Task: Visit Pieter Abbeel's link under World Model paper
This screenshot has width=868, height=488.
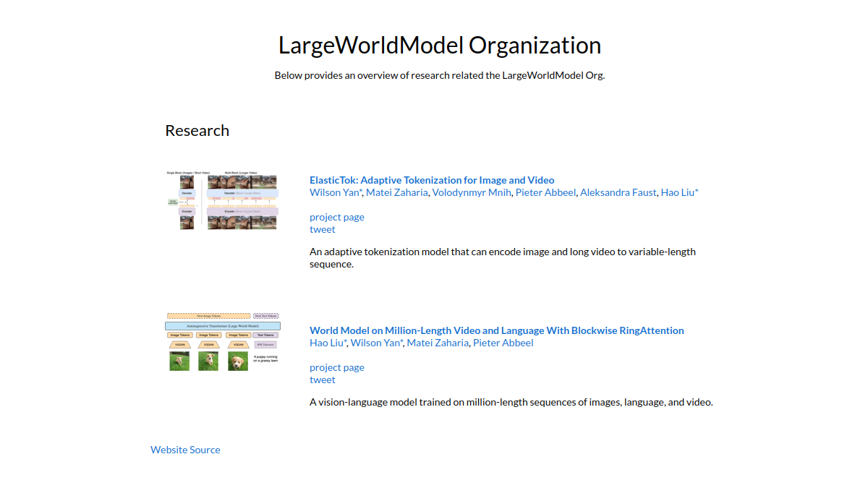Action: click(x=503, y=343)
